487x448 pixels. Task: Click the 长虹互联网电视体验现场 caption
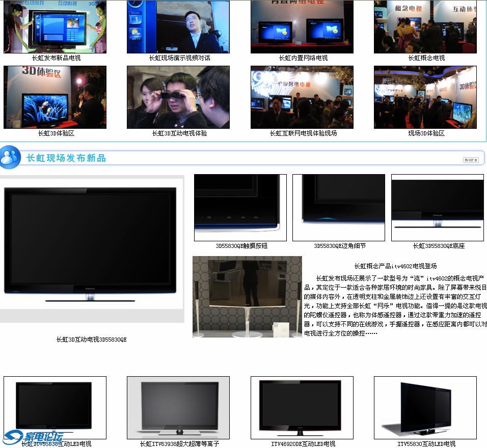point(303,133)
